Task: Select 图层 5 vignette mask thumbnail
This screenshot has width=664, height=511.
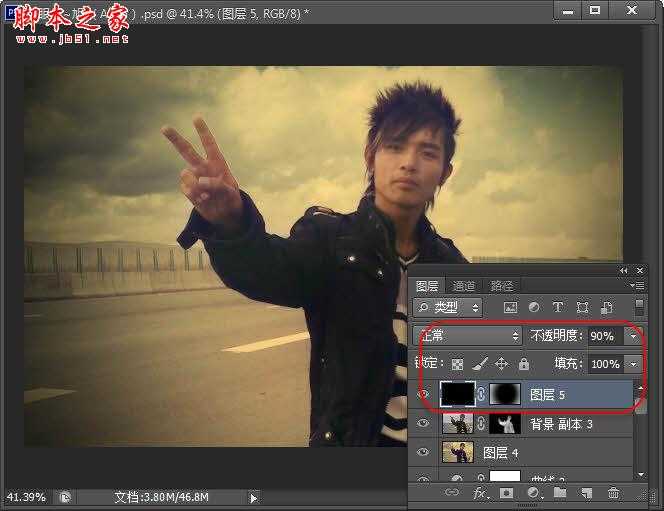Action: point(505,394)
